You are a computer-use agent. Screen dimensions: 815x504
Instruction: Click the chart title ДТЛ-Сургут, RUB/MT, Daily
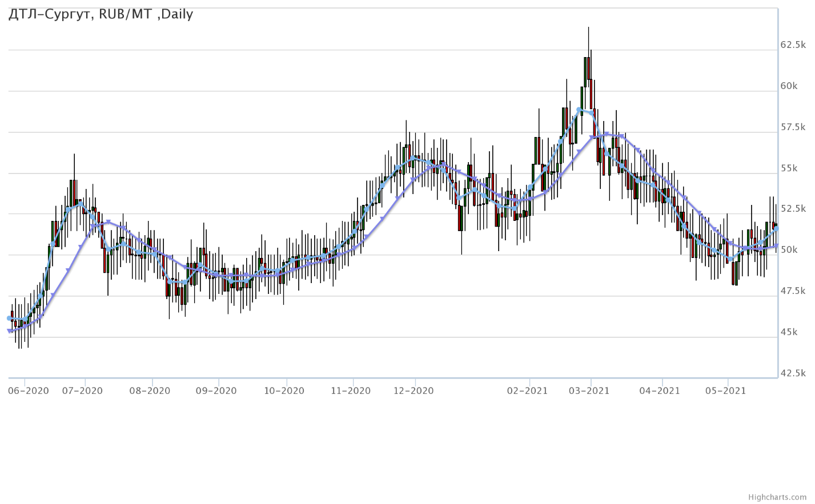[101, 14]
